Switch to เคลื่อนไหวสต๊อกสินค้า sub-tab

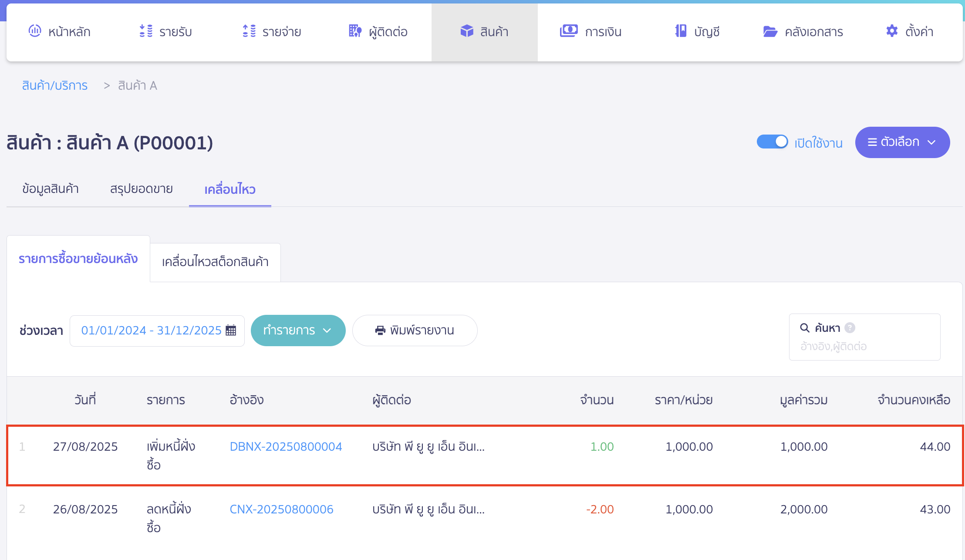click(215, 262)
